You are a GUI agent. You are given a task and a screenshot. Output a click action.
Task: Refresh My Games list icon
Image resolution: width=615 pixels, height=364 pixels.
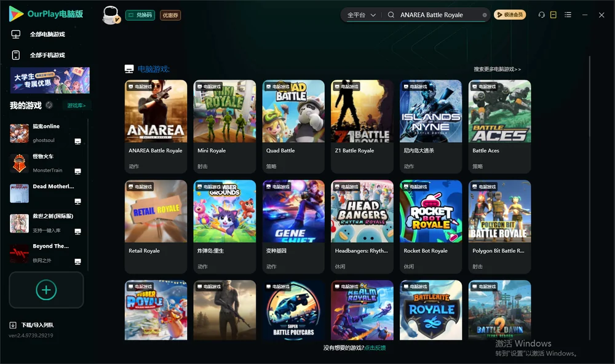(49, 105)
